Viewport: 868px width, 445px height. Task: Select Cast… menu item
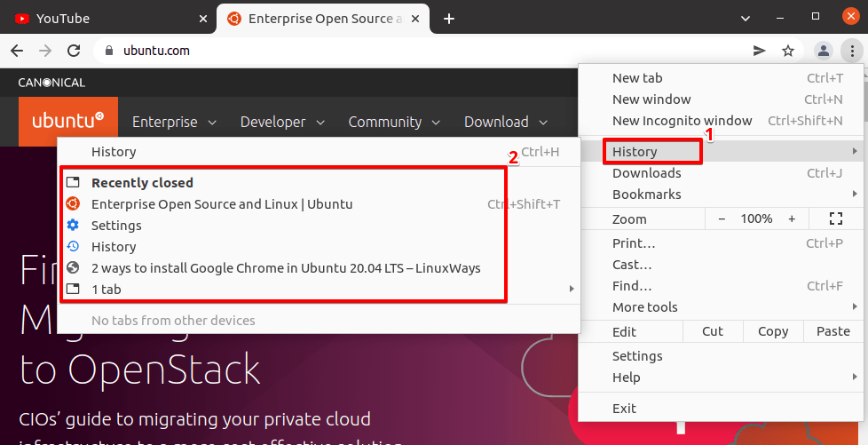coord(721,265)
